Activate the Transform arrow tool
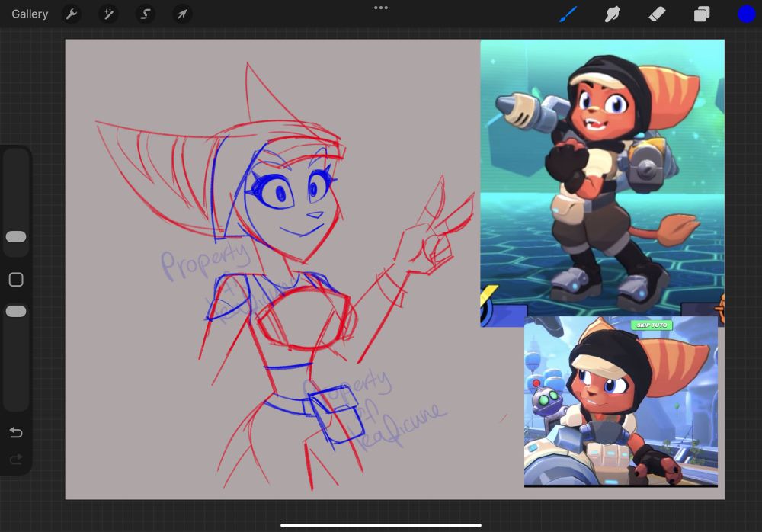 point(182,14)
